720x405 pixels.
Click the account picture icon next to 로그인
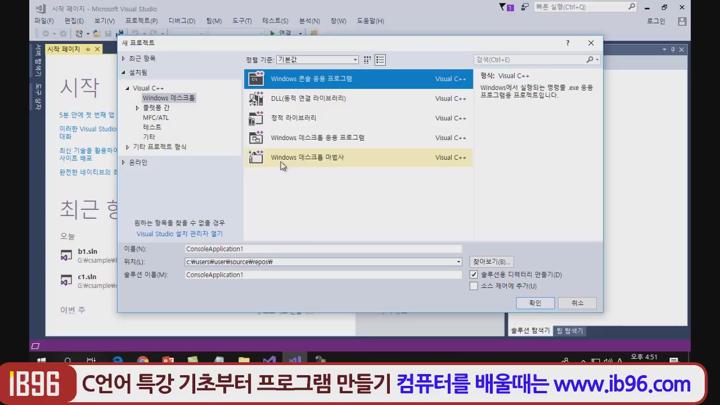pyautogui.click(x=682, y=21)
